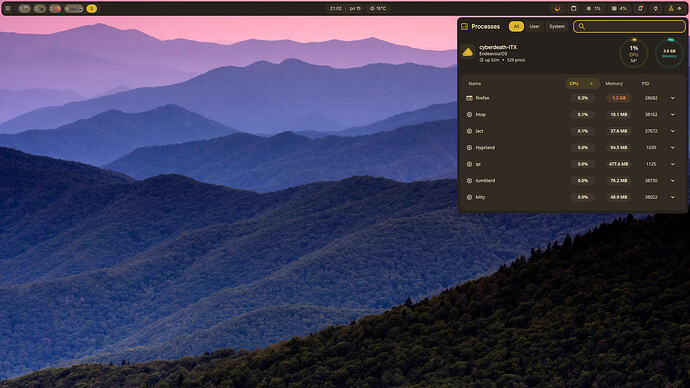
Task: Click the clock showing 21:02
Action: click(336, 8)
